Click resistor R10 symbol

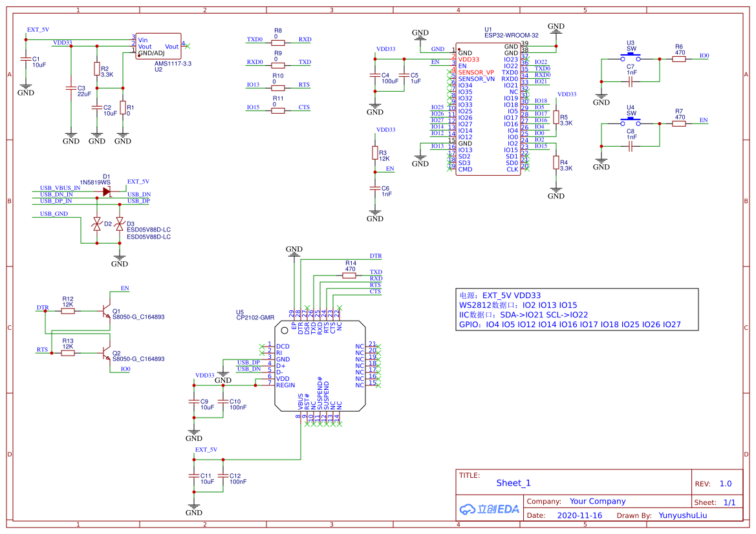[x=278, y=88]
